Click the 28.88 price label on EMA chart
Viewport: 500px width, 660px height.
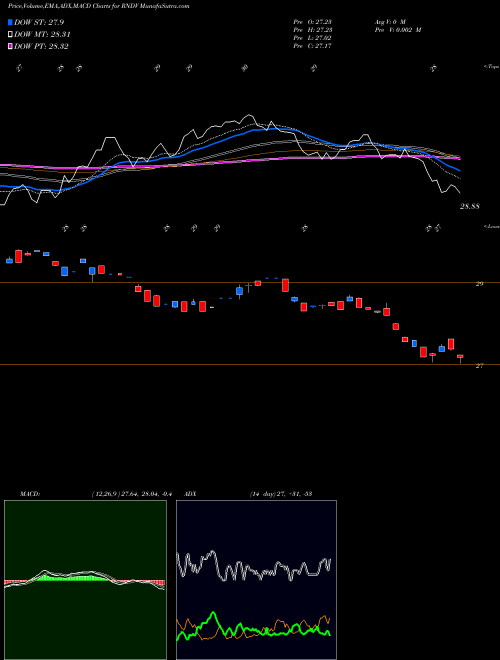(x=469, y=206)
